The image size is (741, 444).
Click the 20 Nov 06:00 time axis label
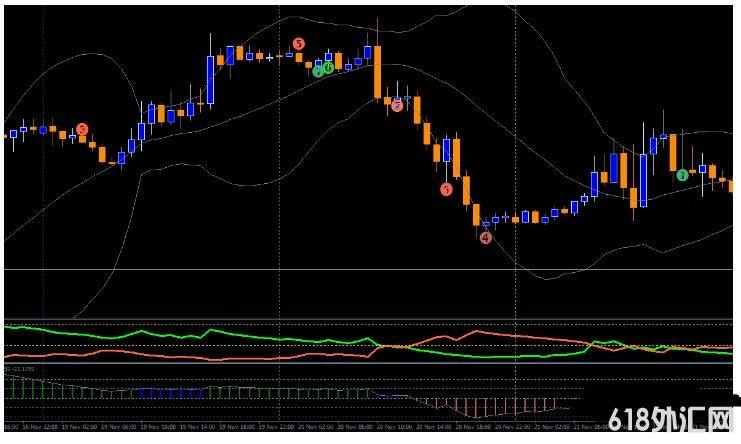point(354,427)
